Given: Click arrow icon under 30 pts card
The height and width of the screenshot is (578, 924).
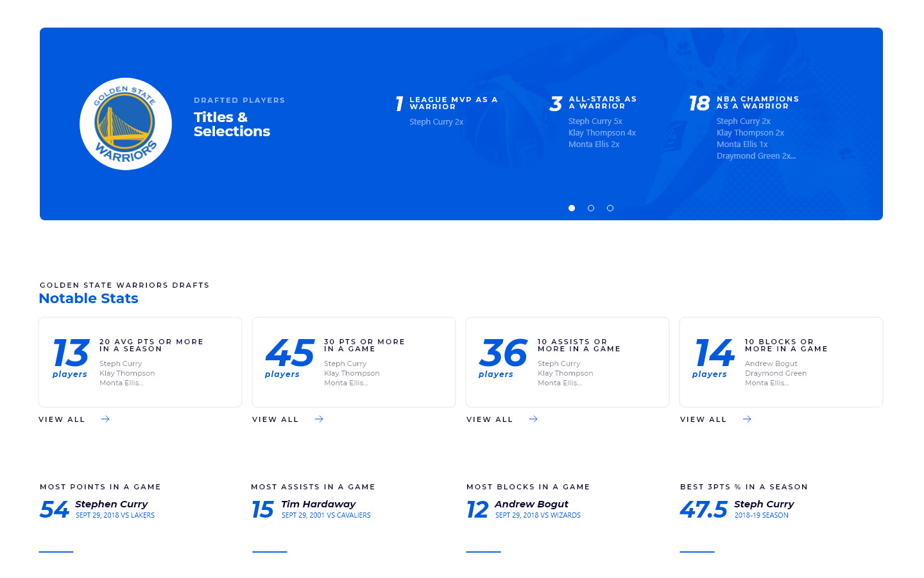Looking at the screenshot, I should [320, 419].
